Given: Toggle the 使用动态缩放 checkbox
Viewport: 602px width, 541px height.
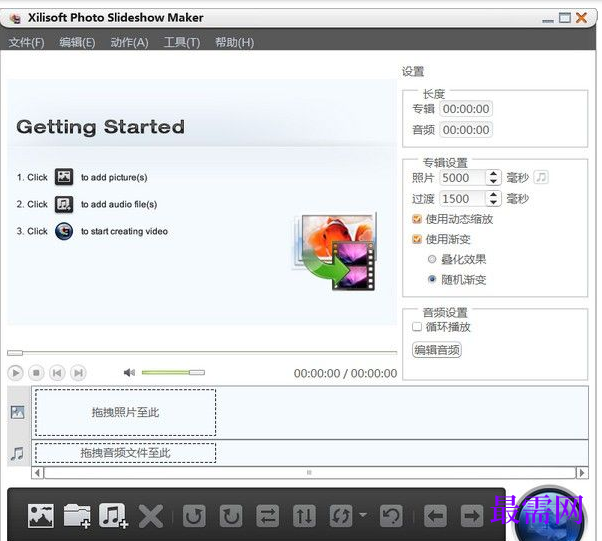Looking at the screenshot, I should tap(417, 219).
